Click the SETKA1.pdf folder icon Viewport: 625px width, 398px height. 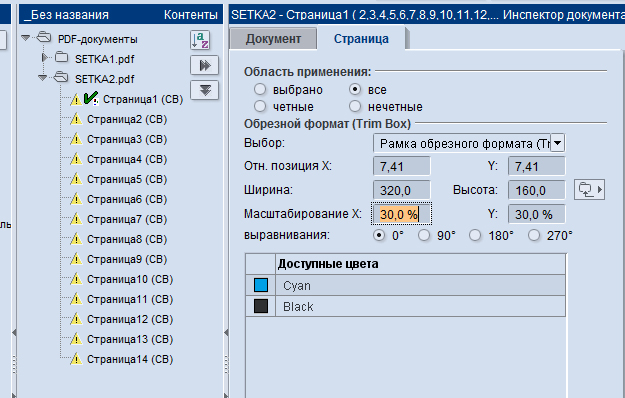61,58
